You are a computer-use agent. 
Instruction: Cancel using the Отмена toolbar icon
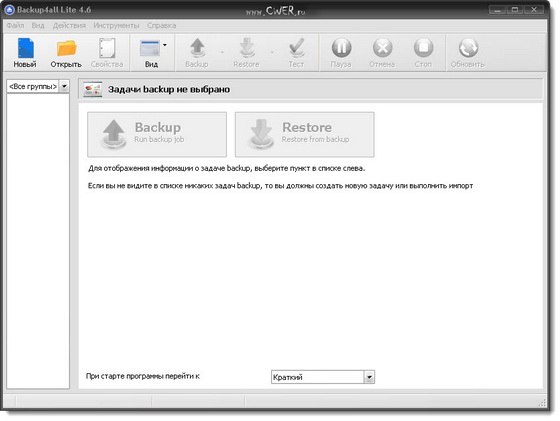coord(382,47)
